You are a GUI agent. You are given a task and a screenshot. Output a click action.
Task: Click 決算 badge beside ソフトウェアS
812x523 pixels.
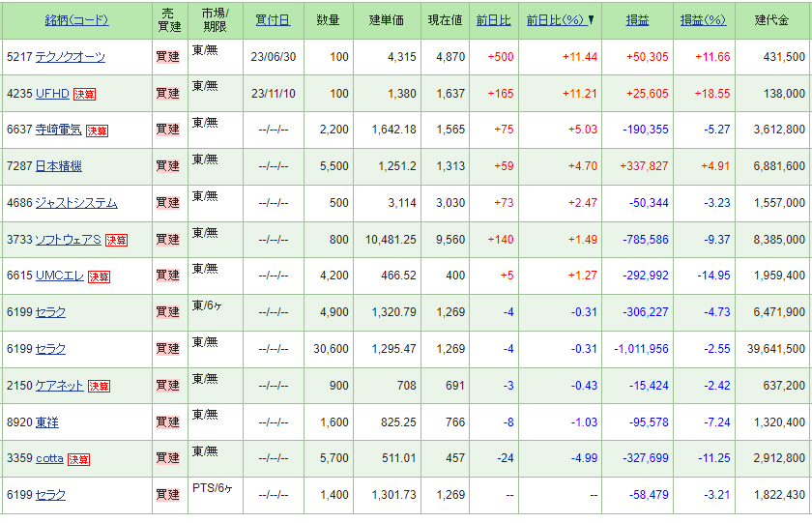pyautogui.click(x=117, y=241)
